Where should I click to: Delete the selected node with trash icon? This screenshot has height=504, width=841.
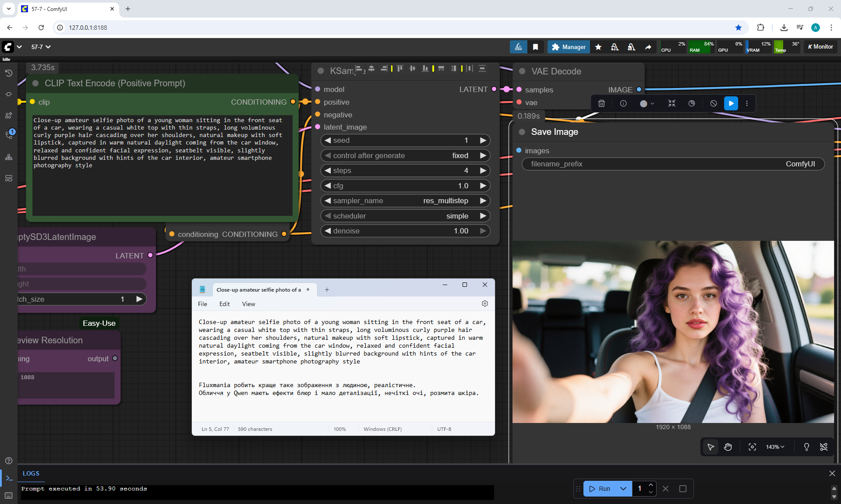tap(601, 103)
